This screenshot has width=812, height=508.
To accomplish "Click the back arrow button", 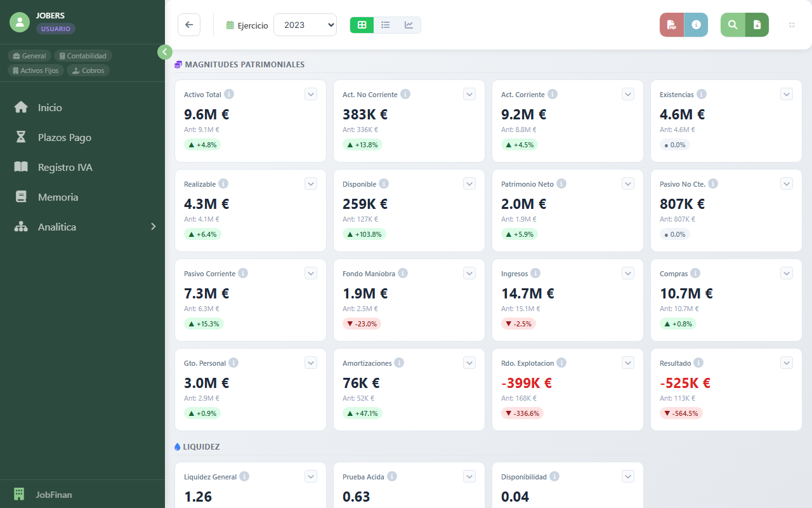I will tap(189, 25).
